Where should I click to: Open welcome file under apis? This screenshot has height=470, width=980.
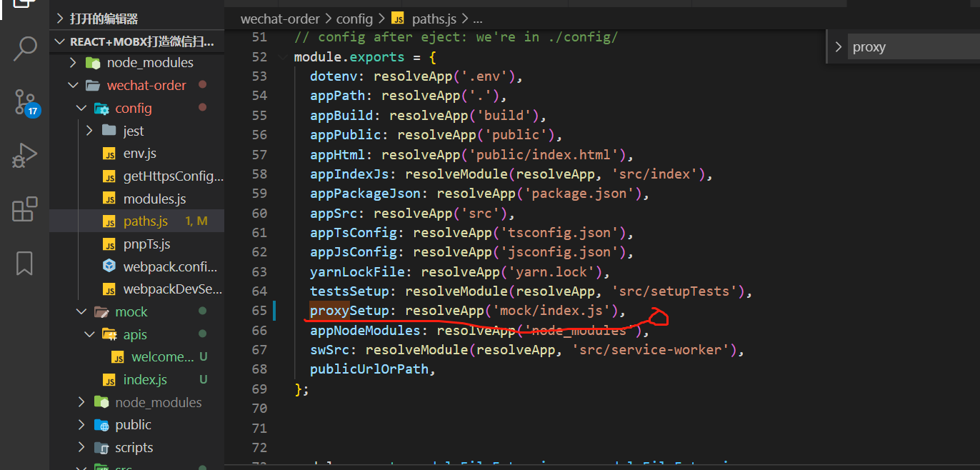point(163,357)
